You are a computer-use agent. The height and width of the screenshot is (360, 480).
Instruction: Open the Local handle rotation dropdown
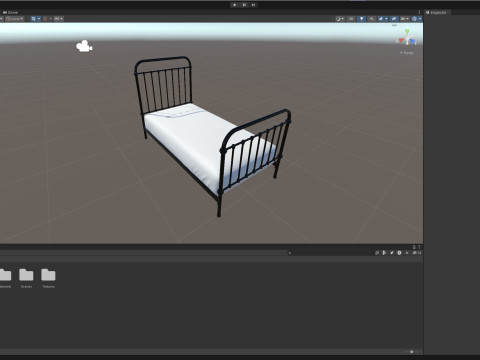coord(14,19)
